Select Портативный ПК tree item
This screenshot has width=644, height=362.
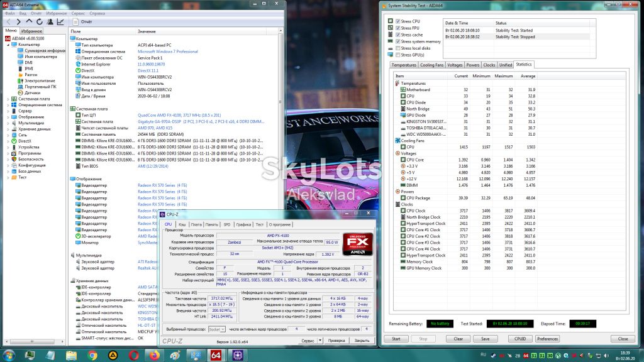coord(40,87)
